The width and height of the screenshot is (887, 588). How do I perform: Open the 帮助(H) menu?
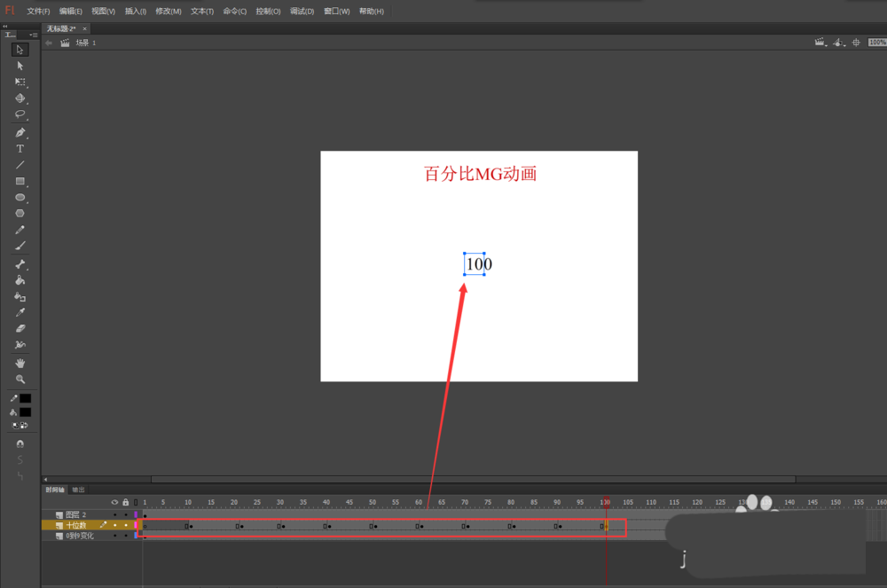(x=371, y=12)
